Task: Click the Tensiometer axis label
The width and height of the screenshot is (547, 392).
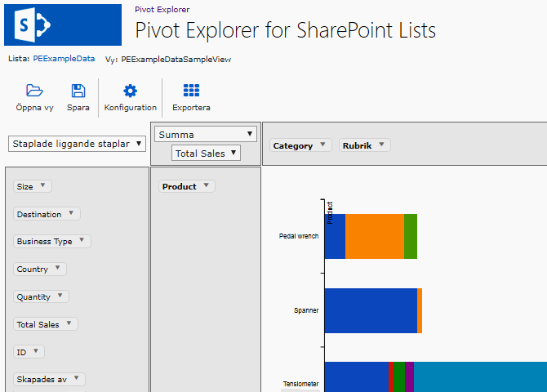Action: click(300, 384)
